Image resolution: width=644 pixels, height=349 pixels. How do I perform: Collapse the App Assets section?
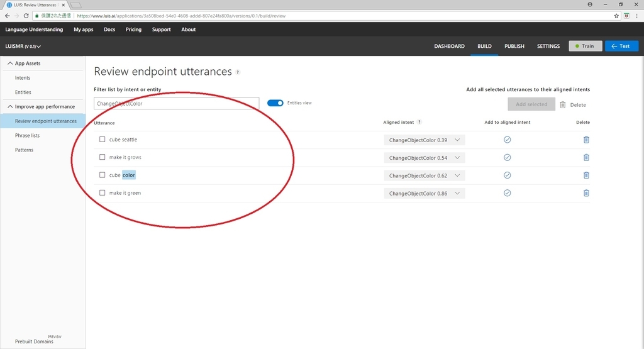[x=10, y=64]
